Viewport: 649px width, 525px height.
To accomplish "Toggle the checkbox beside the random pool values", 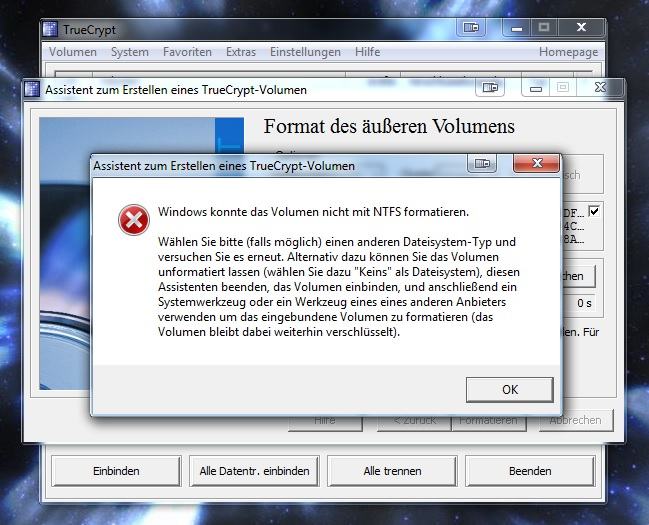I will click(594, 211).
